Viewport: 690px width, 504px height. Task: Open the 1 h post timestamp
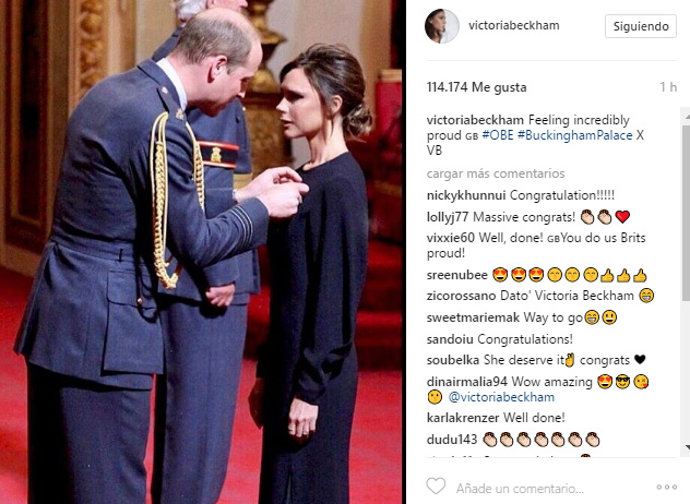click(668, 87)
